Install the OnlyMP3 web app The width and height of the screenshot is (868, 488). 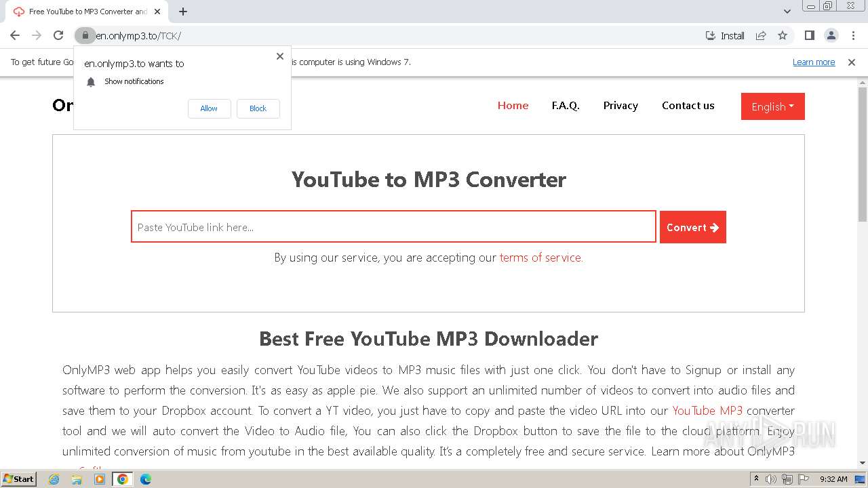click(x=725, y=35)
